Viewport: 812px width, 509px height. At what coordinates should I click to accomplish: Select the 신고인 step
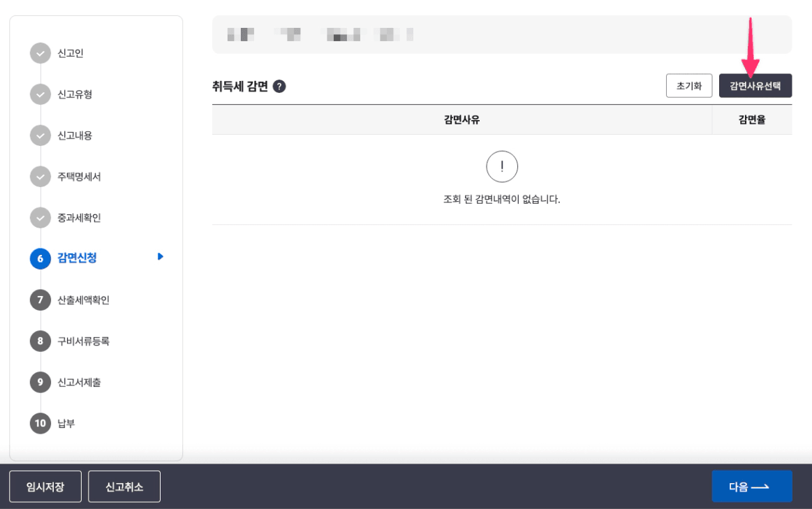pyautogui.click(x=71, y=53)
